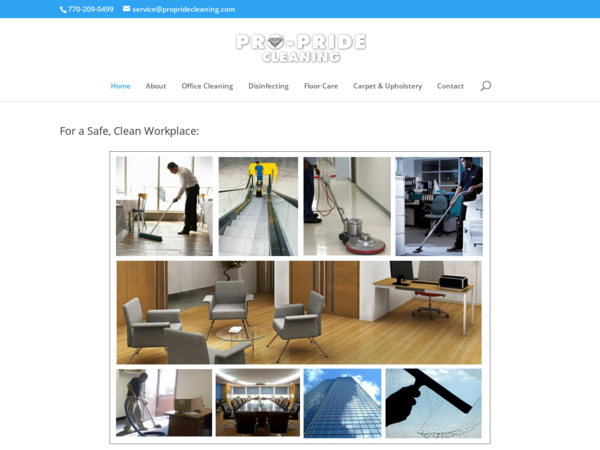The image size is (600, 450).
Task: Select the Disinfecting menu item
Action: (x=268, y=86)
